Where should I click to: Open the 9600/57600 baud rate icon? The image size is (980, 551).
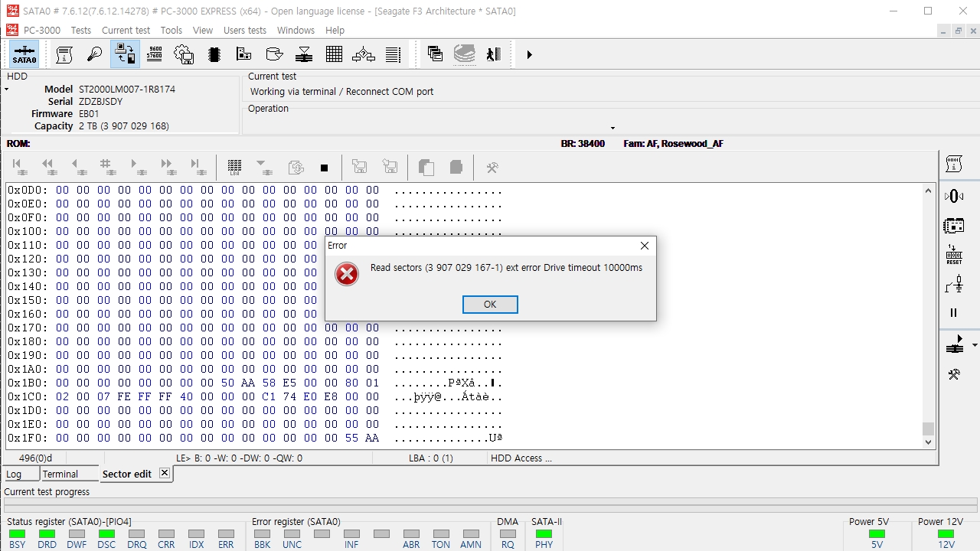(154, 54)
